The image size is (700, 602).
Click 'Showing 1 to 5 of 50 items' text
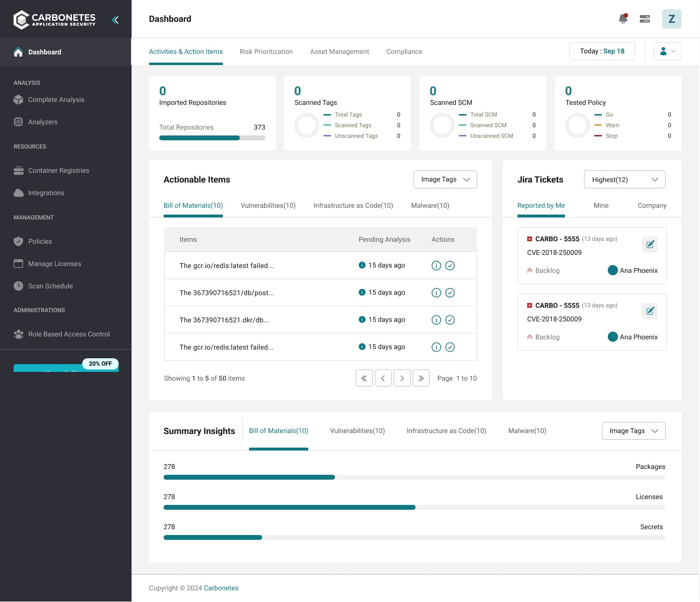204,379
